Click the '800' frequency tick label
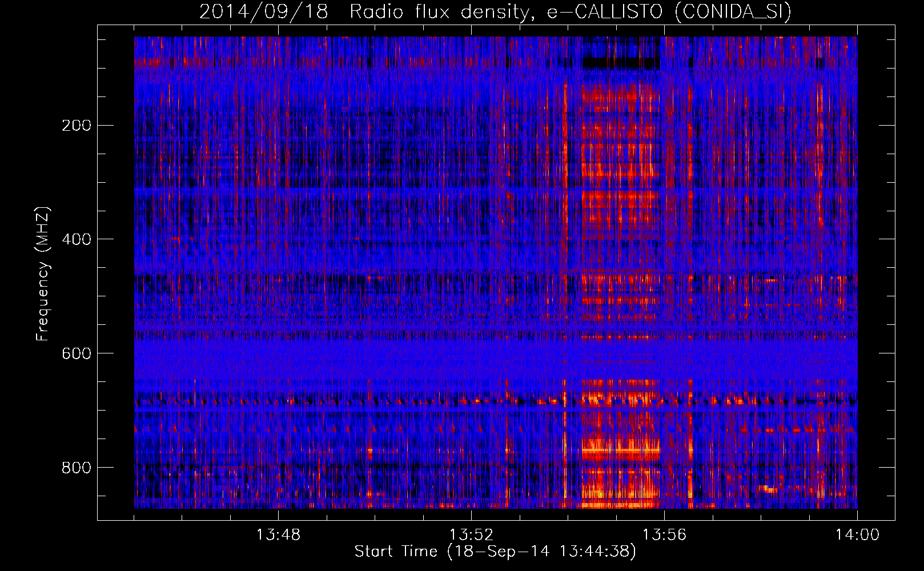Screen dimensions: 924x571 point(76,468)
